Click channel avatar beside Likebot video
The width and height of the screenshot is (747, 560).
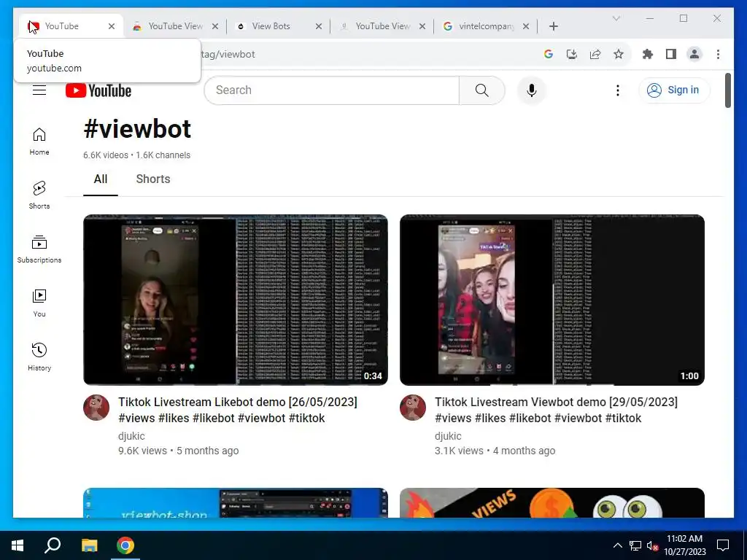96,408
